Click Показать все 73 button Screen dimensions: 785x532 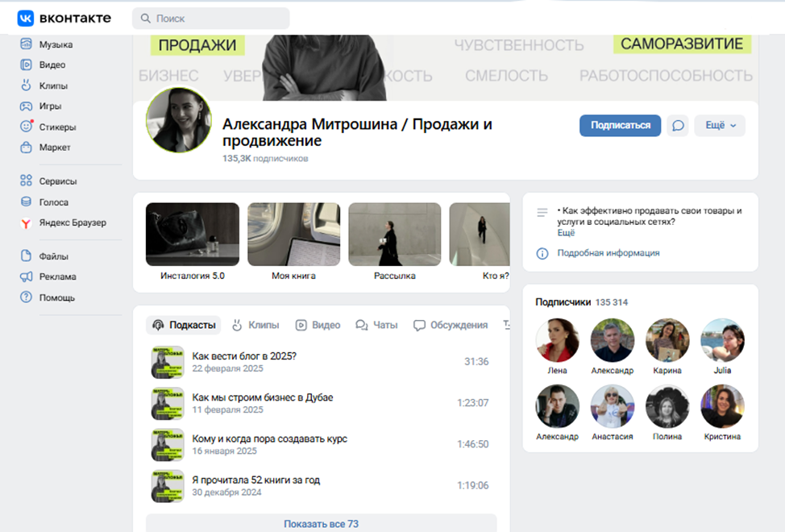pyautogui.click(x=322, y=523)
